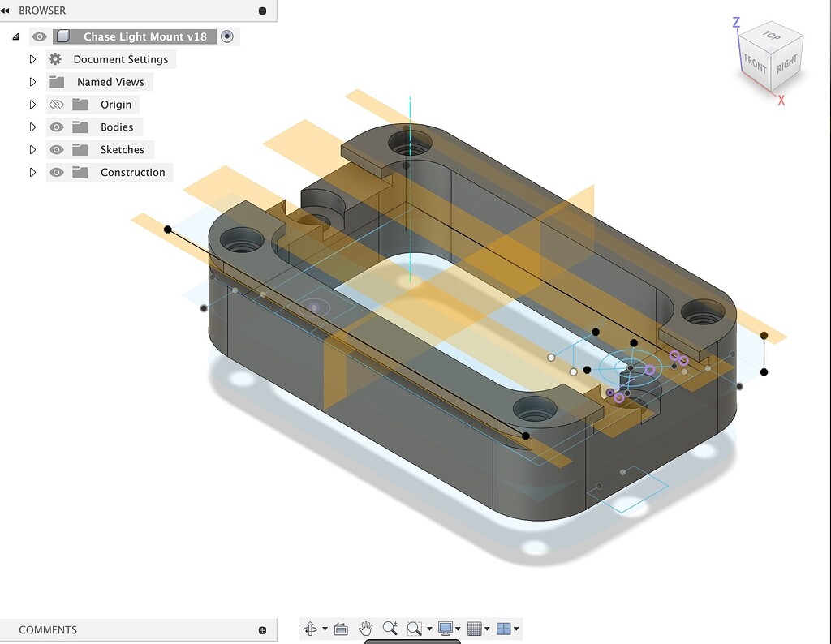Click the plus button on the COMMENTS bar
831x644 pixels.
261,629
